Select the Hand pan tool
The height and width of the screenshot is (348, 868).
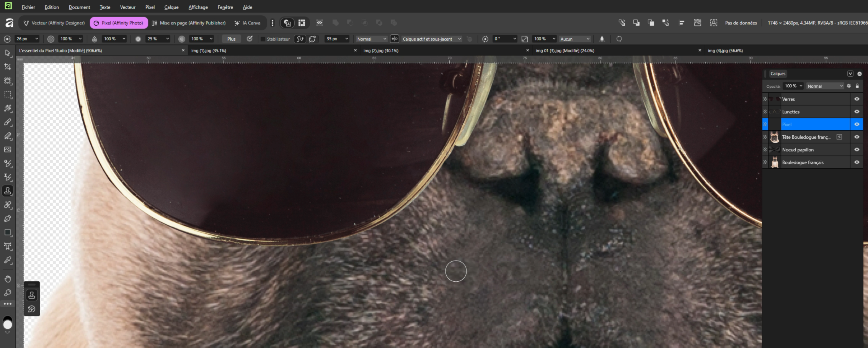click(8, 279)
